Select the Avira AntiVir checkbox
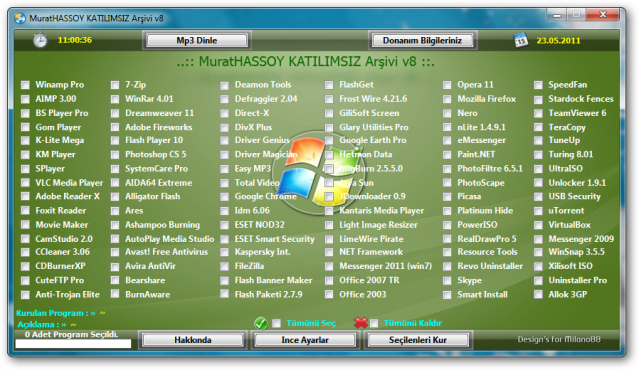The width and height of the screenshot is (639, 370). tap(115, 267)
